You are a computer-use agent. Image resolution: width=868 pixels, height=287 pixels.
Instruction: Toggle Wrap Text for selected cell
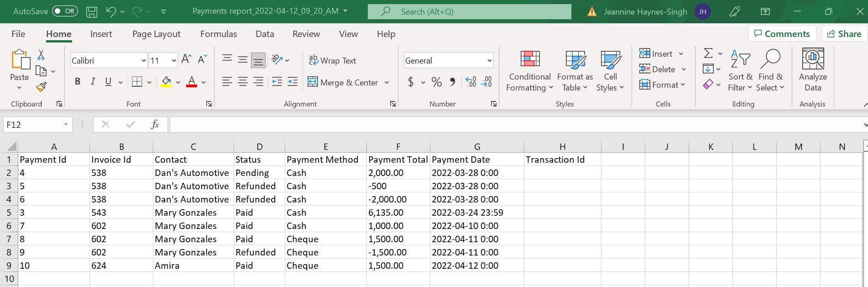pyautogui.click(x=332, y=60)
